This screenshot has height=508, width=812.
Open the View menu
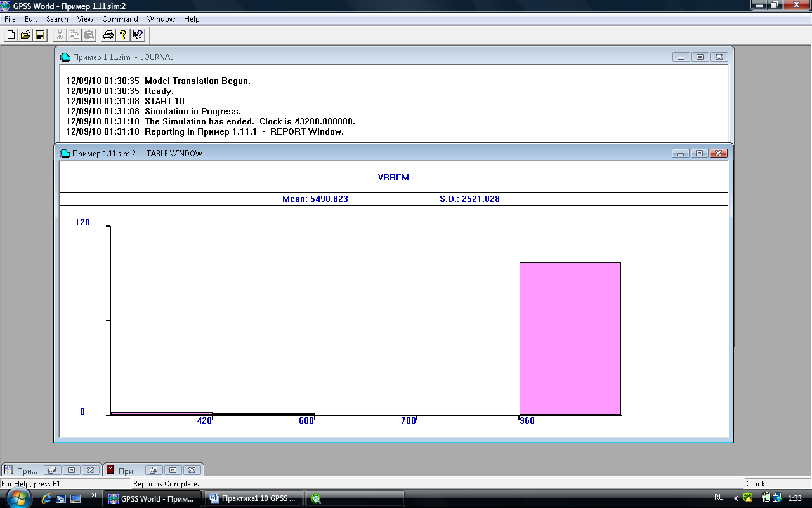(x=86, y=19)
